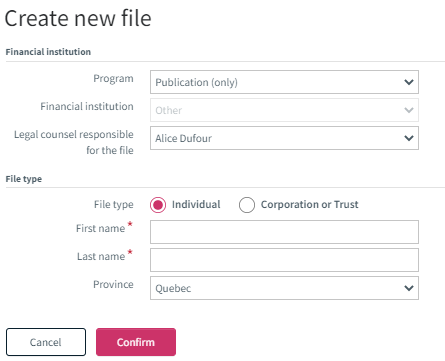Screen dimensions: 445x361
Task: Focus the Last name input field
Action: (x=284, y=260)
